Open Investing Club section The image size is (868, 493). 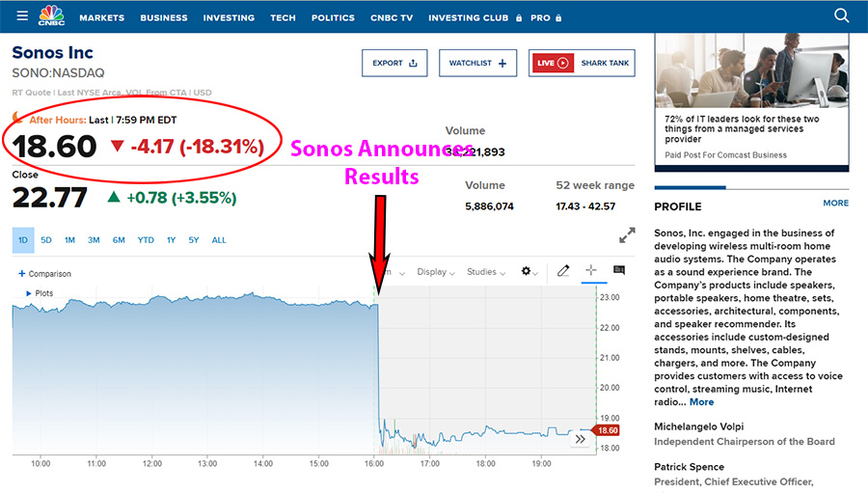469,17
